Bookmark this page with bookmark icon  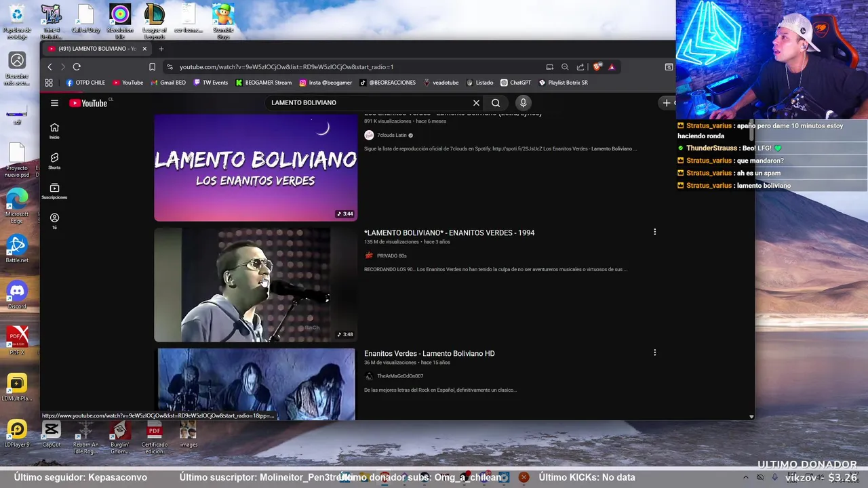[152, 66]
